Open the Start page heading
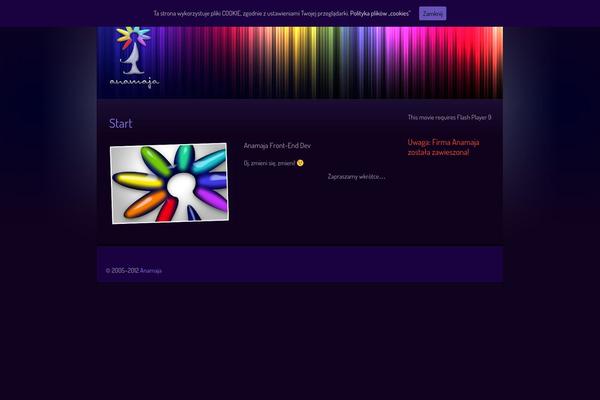Screen dimensions: 600x400 click(x=121, y=123)
